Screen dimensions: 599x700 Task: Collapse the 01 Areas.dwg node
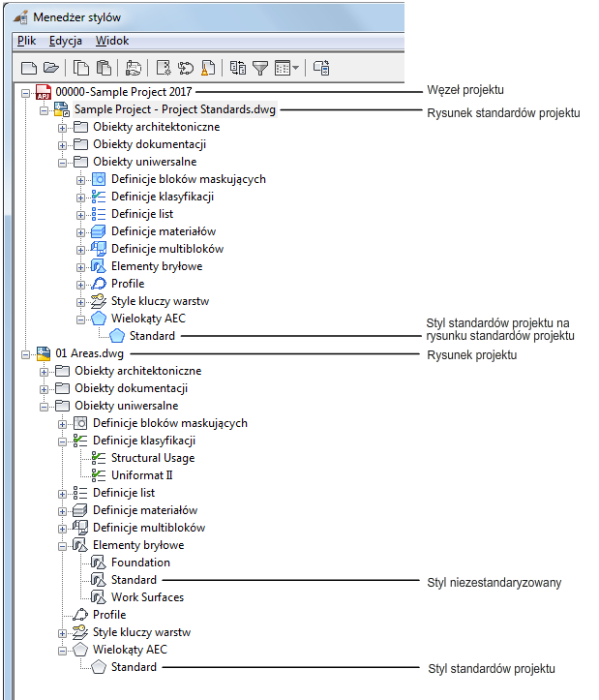pyautogui.click(x=25, y=355)
